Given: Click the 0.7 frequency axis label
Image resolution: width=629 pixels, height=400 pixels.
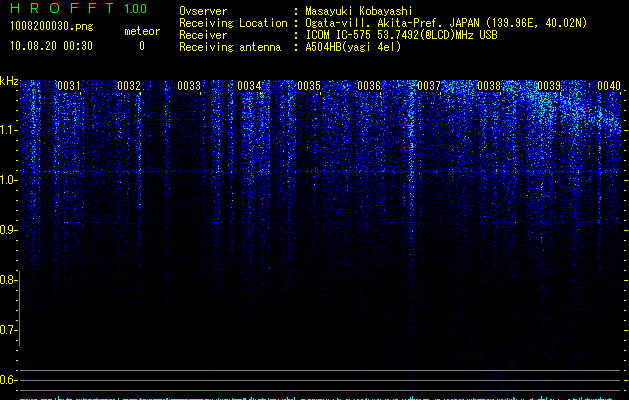Looking at the screenshot, I should pos(8,330).
